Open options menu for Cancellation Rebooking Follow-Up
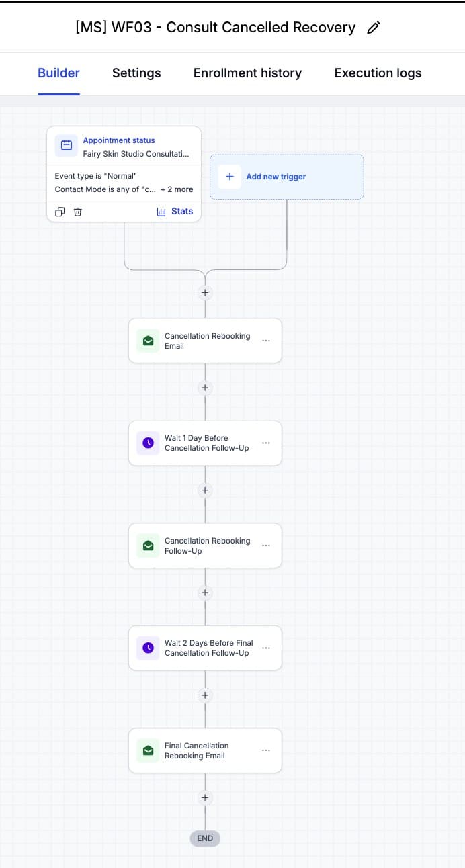The width and height of the screenshot is (465, 868). (x=266, y=546)
